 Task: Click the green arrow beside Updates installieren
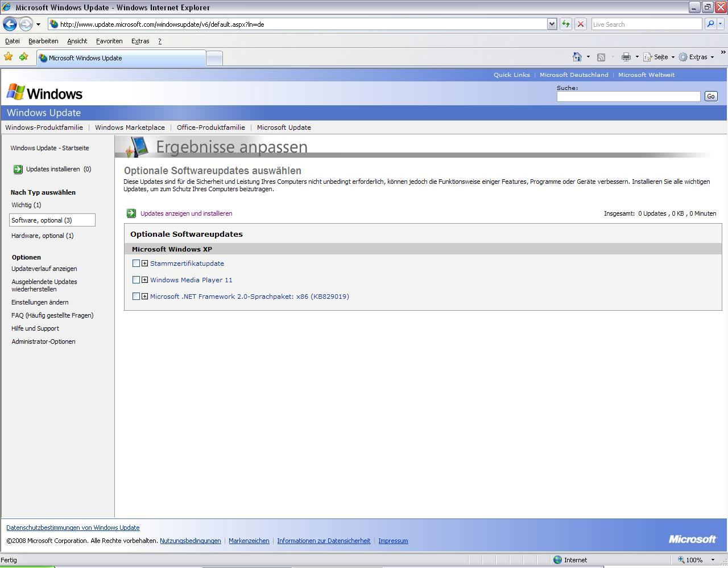pyautogui.click(x=18, y=169)
